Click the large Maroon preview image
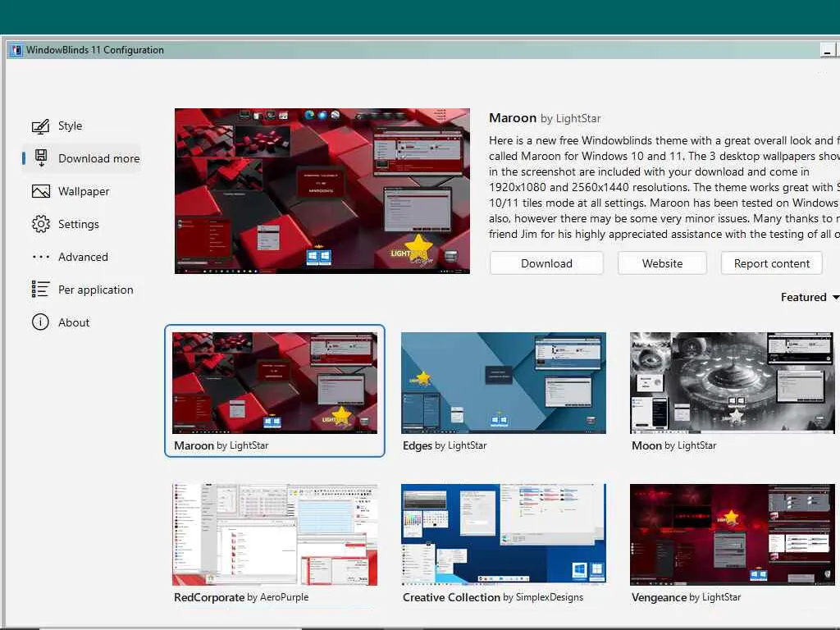This screenshot has width=840, height=630. coord(322,191)
